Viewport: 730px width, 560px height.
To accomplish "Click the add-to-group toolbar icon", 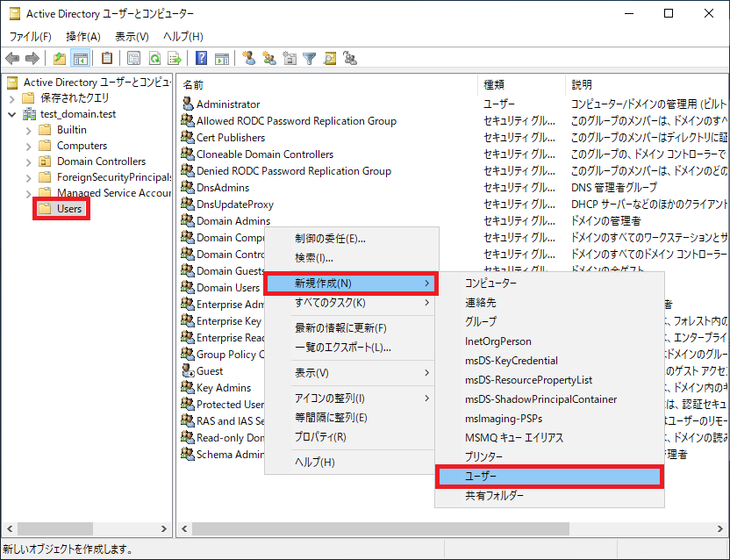I will [350, 58].
